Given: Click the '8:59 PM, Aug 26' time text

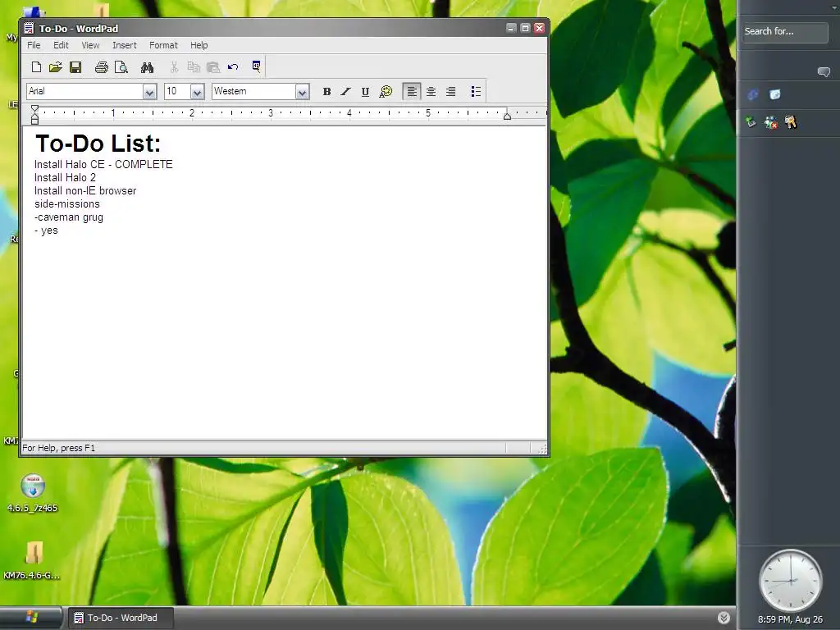Looking at the screenshot, I should [790, 620].
